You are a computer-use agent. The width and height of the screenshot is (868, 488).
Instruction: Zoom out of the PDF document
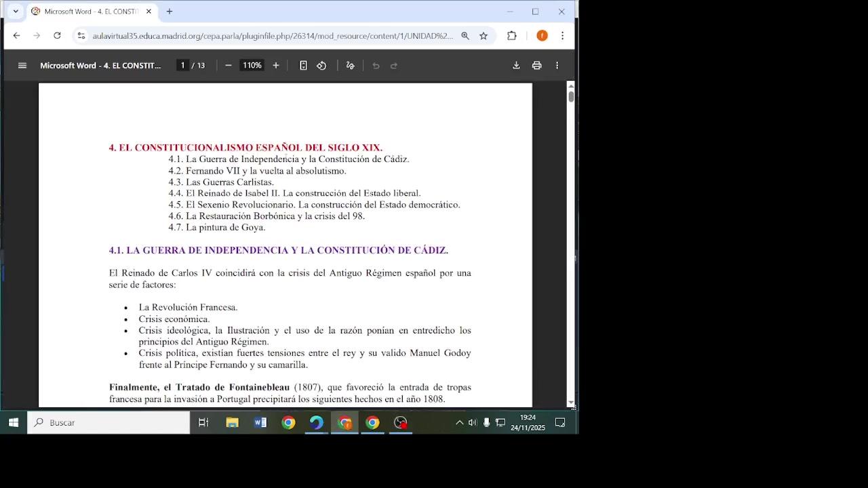[x=229, y=66]
